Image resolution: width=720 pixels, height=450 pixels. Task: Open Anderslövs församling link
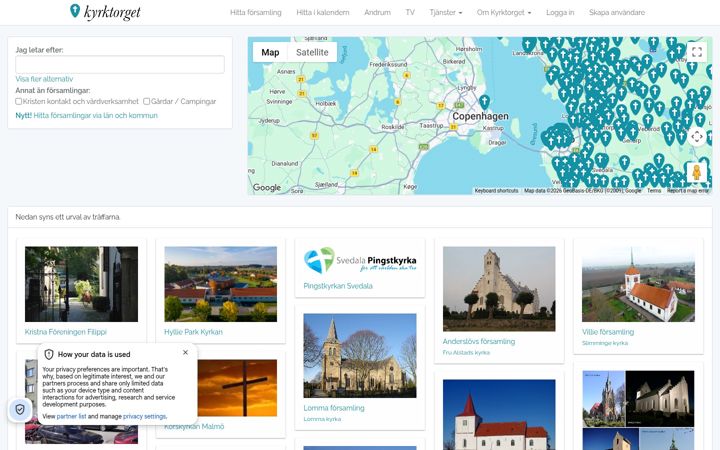tap(479, 341)
